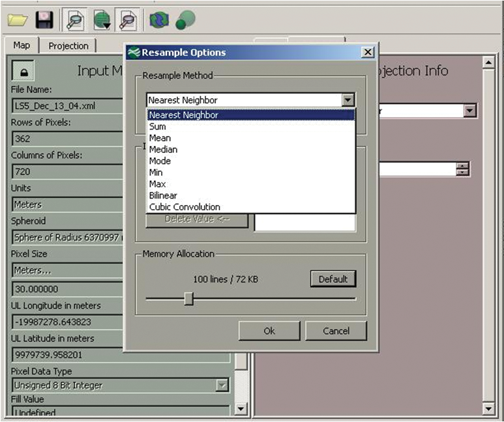The height and width of the screenshot is (422, 504).
Task: Click the first magnifier preview icon
Action: click(x=74, y=20)
